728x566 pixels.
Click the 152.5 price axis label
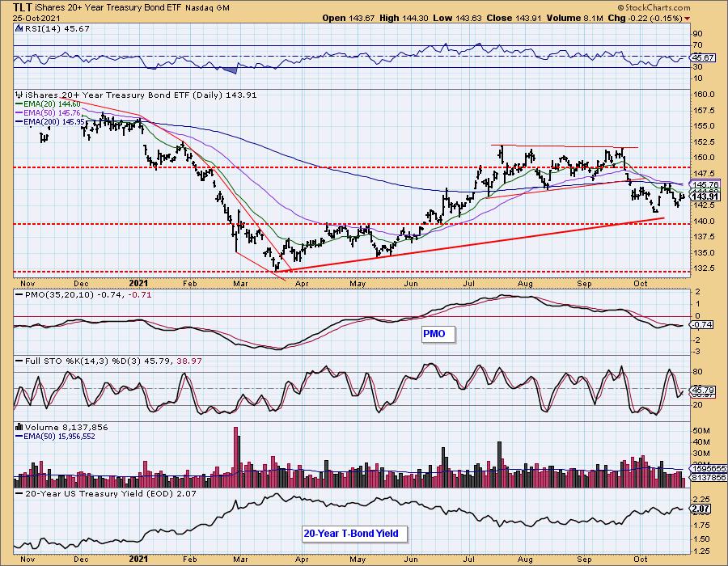704,142
